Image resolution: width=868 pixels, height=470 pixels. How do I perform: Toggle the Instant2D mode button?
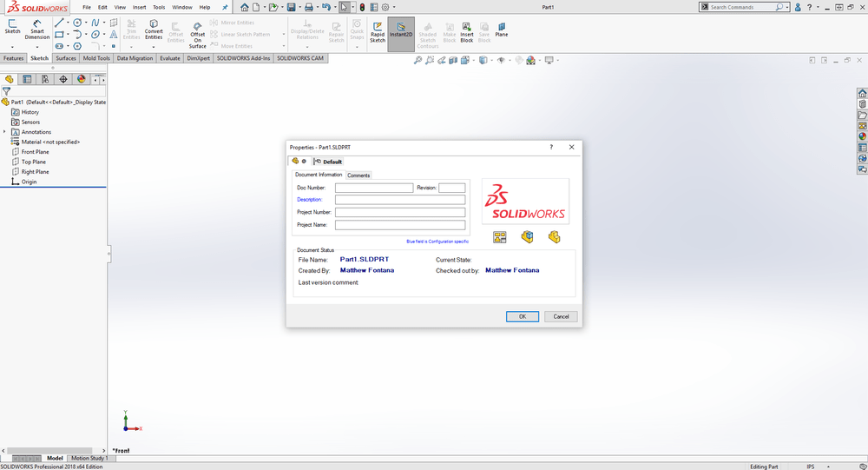coord(401,30)
